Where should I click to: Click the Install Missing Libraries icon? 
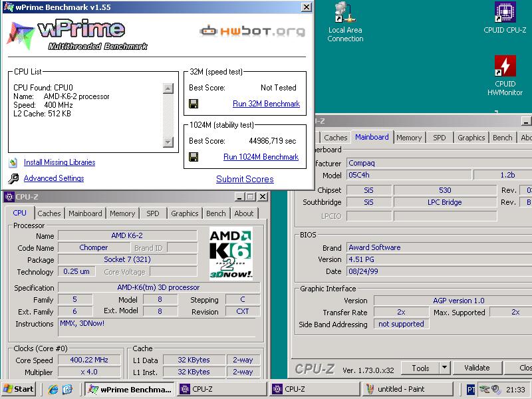13,162
